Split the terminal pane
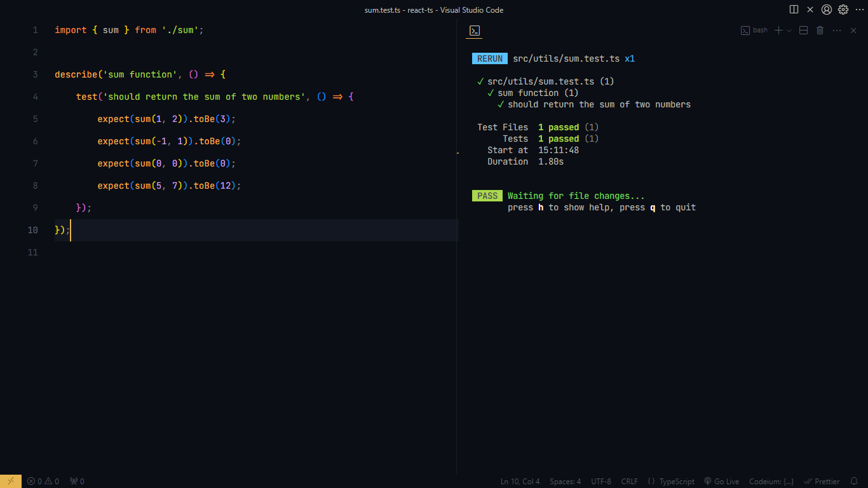The image size is (868, 488). pyautogui.click(x=803, y=30)
